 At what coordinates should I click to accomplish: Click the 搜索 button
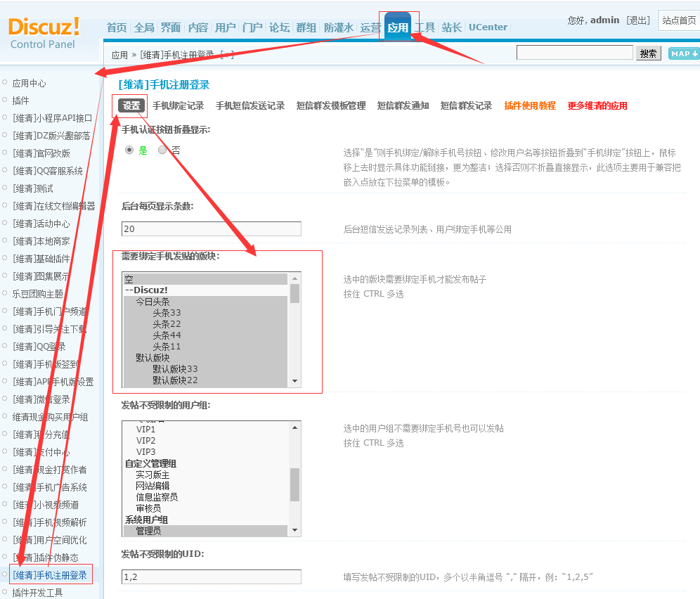[648, 53]
